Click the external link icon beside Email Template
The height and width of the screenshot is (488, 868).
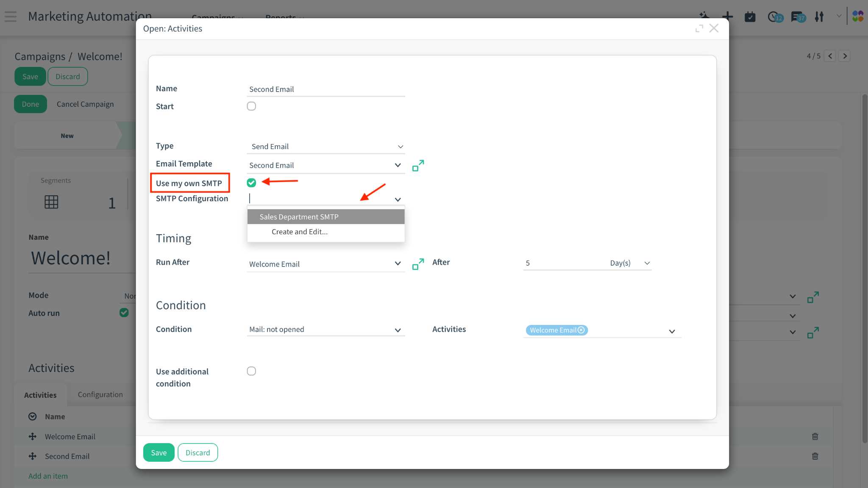point(418,166)
